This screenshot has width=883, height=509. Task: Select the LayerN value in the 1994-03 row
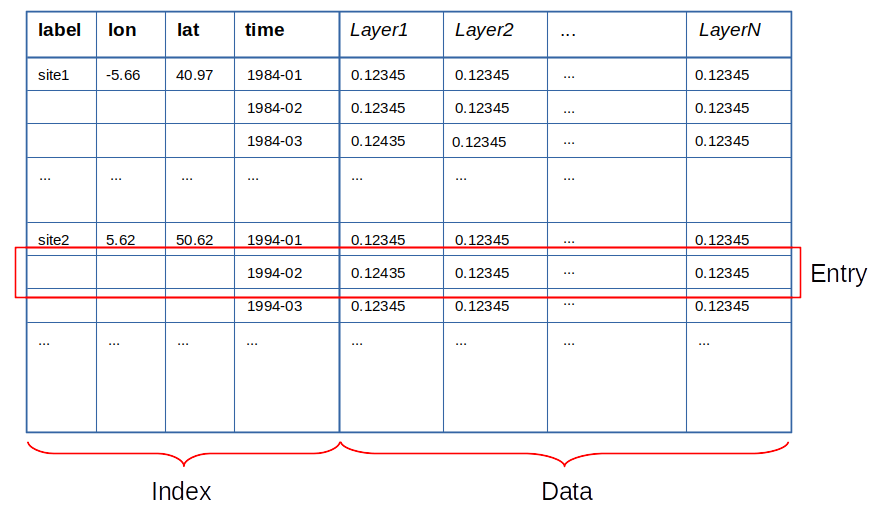(722, 306)
